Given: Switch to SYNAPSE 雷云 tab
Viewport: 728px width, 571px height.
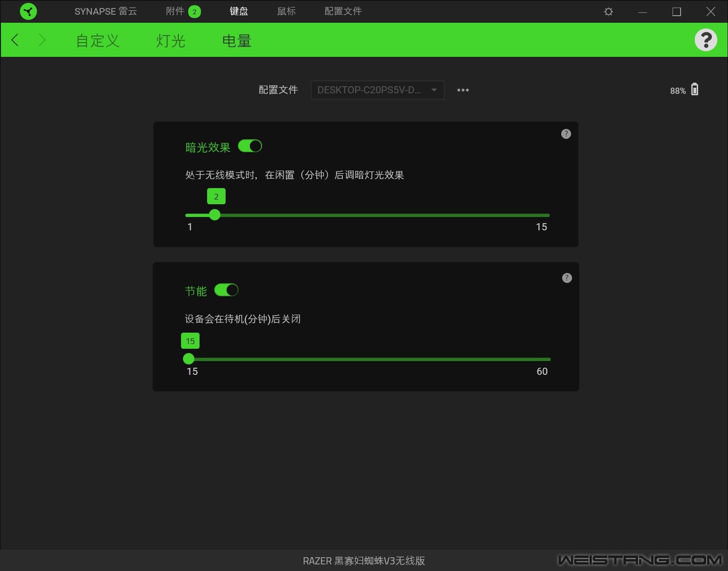Looking at the screenshot, I should tap(106, 11).
